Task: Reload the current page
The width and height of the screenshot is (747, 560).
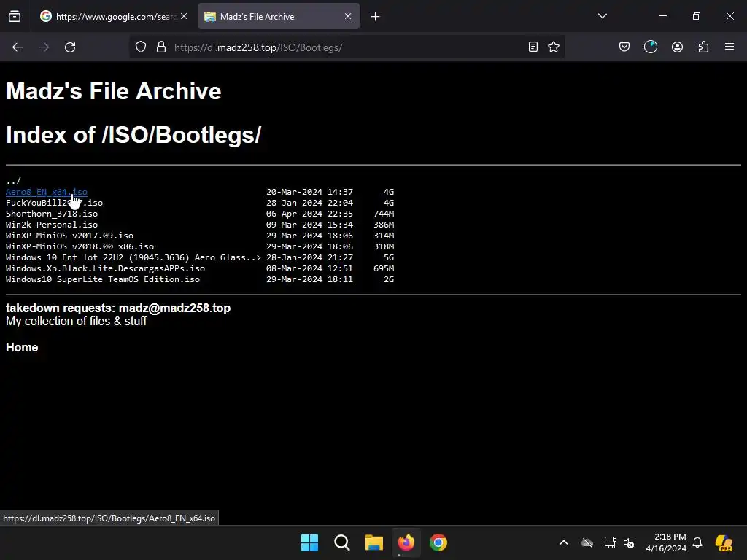Action: 70,47
